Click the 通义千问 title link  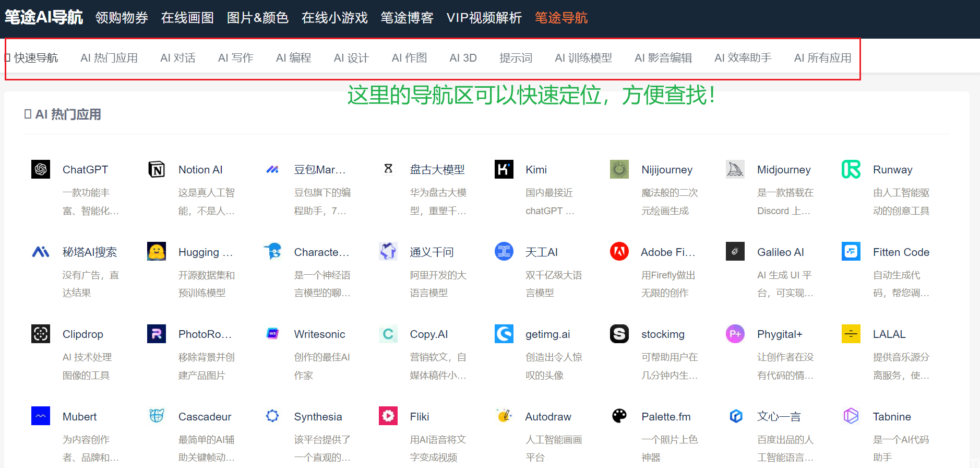[432, 252]
